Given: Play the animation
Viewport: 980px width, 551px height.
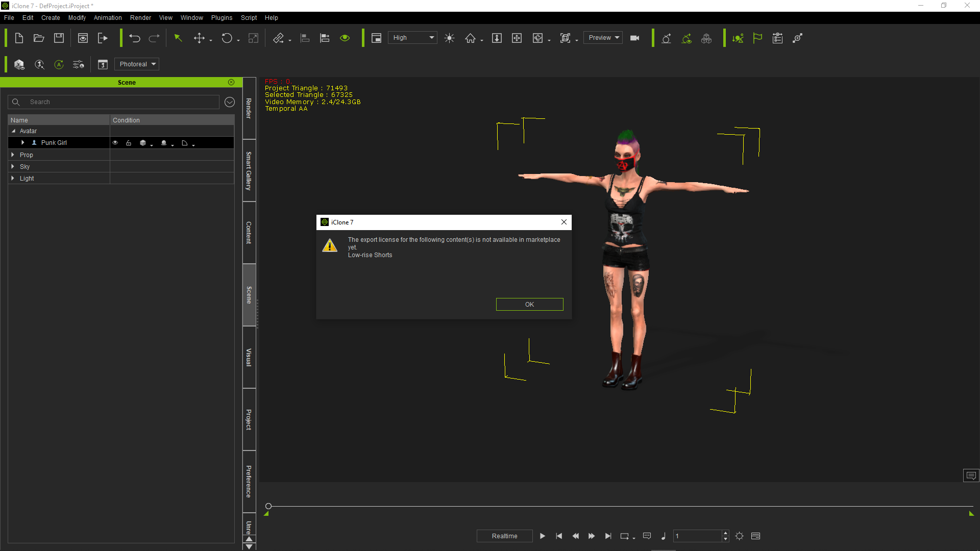Looking at the screenshot, I should click(x=543, y=536).
